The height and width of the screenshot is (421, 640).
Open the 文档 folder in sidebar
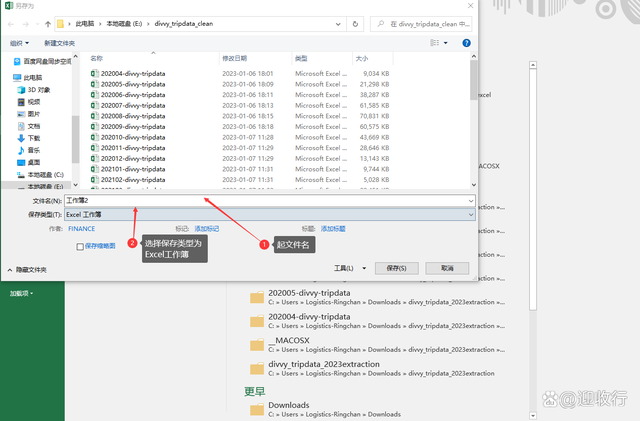tap(29, 126)
